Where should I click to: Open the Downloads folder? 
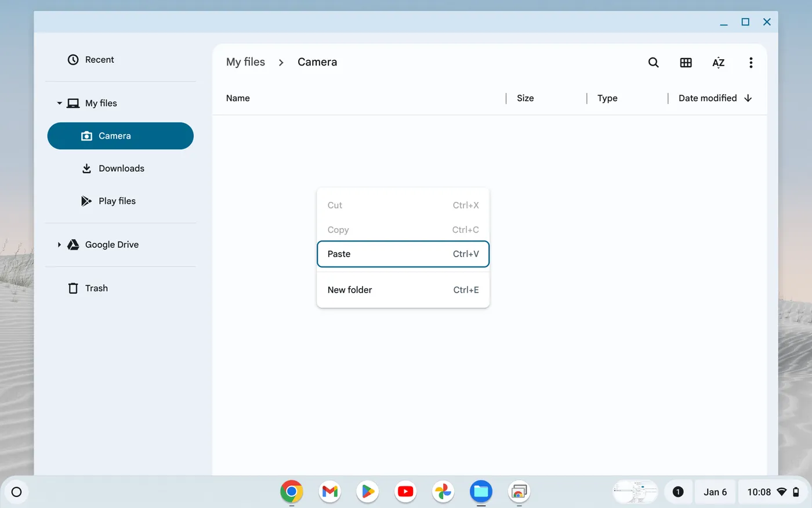click(x=121, y=168)
